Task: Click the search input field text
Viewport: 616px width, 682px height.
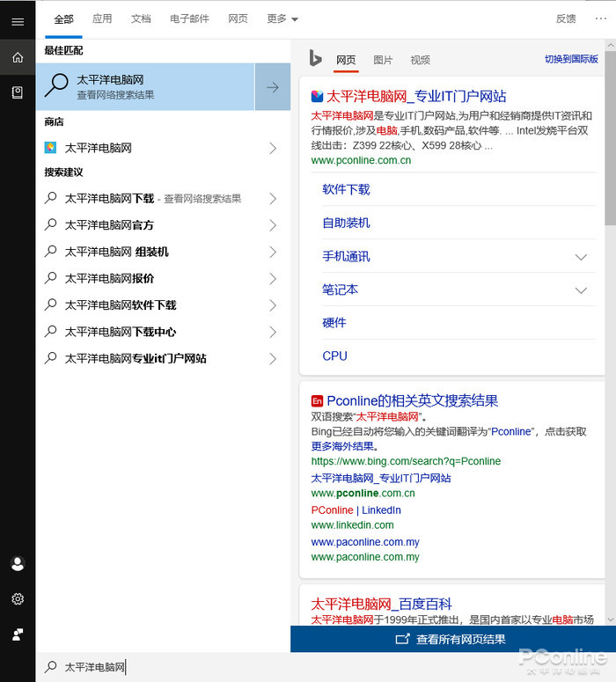Action: [x=94, y=667]
